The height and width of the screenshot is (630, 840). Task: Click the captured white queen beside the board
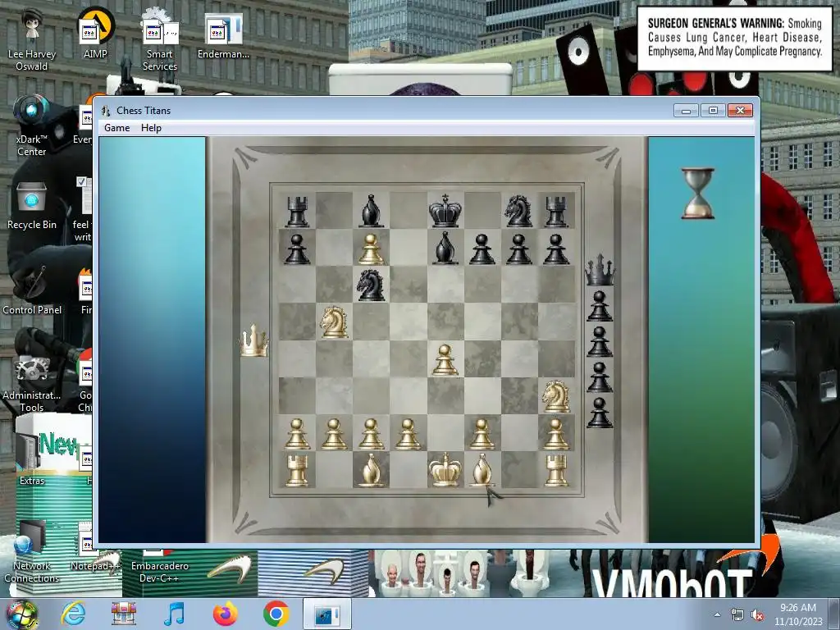coord(253,340)
